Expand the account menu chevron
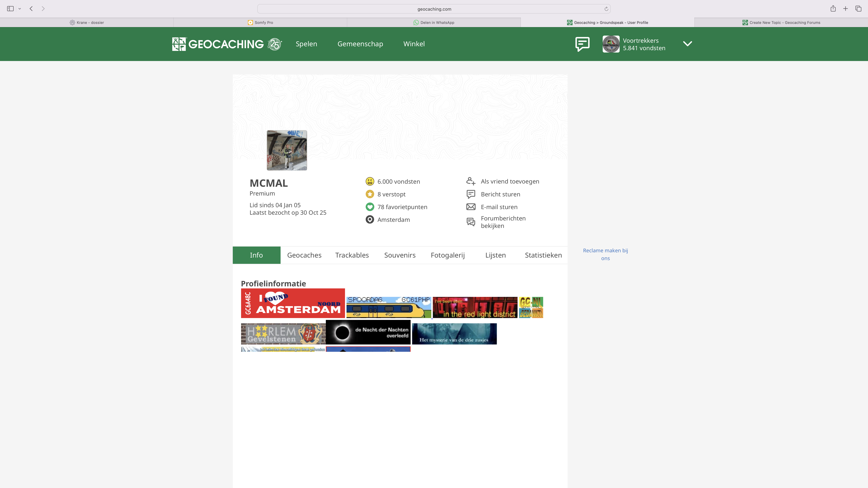The image size is (868, 488). tap(687, 44)
